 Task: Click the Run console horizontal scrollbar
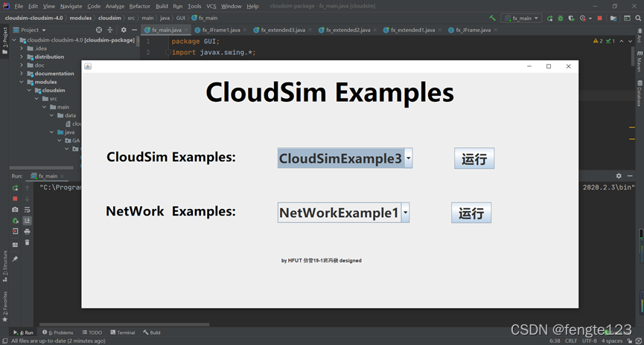tap(124, 324)
